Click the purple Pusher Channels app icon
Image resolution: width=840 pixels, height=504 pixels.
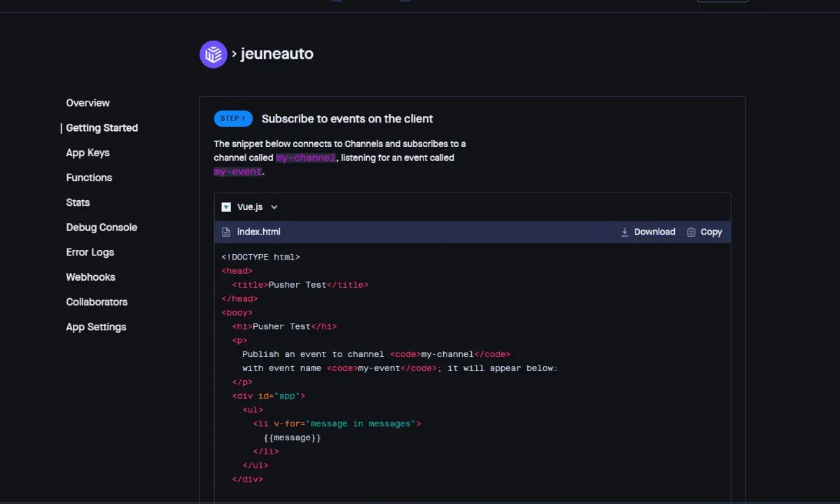[x=213, y=55]
